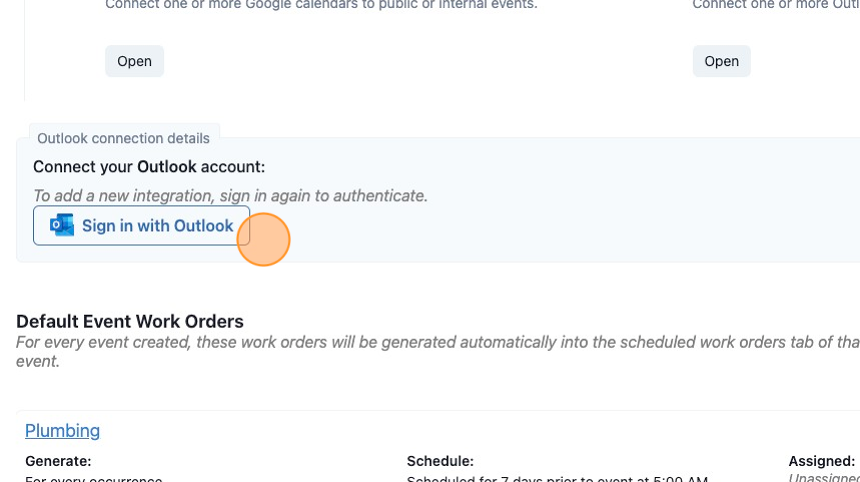Select the Outlook connection details tab
860x482 pixels.
(123, 138)
